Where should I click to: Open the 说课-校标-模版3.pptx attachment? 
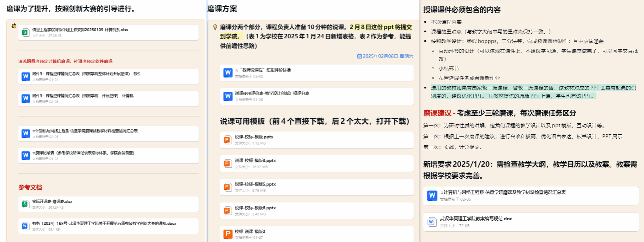tap(255, 161)
